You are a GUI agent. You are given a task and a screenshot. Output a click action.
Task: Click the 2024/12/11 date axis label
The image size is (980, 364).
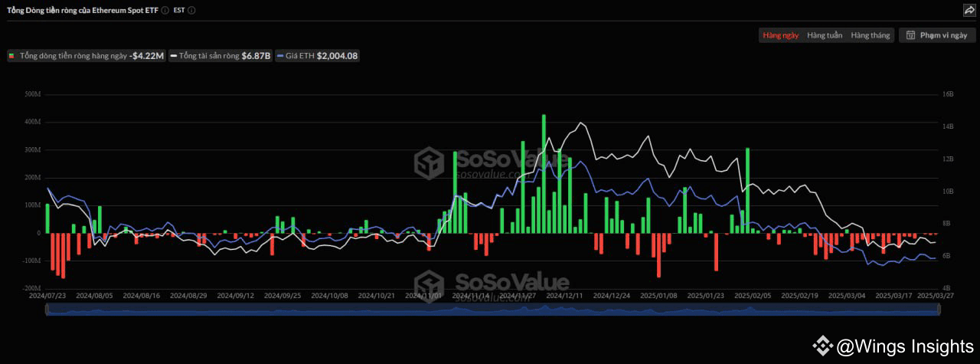tap(564, 295)
